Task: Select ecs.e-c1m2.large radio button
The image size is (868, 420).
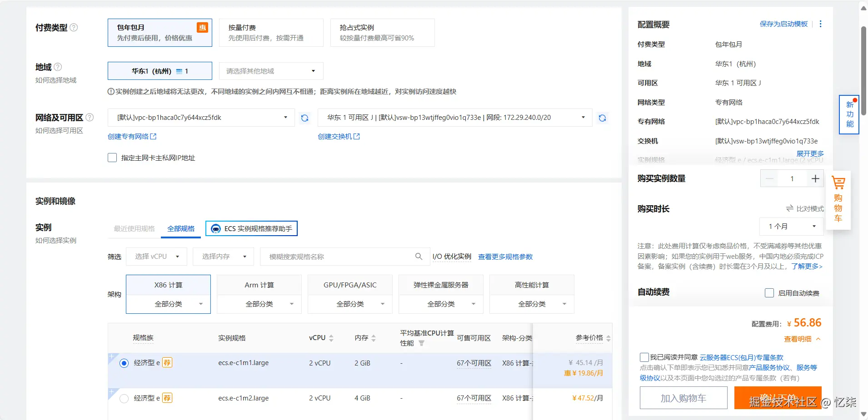Action: coord(124,399)
